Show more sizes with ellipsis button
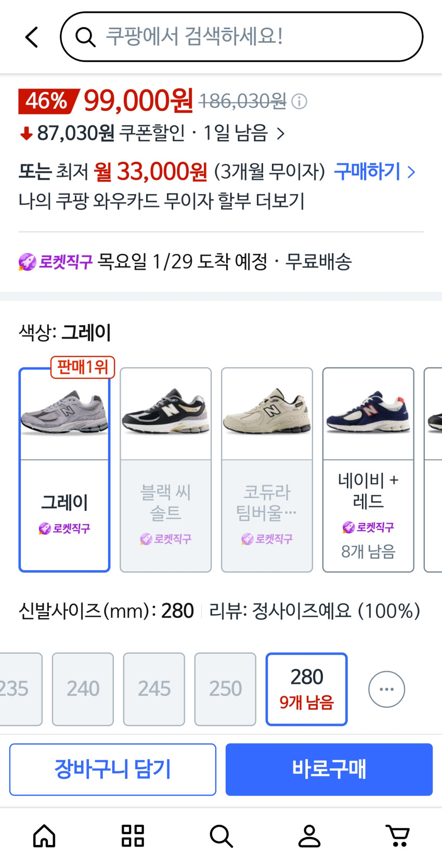This screenshot has height=868, width=442. coord(386,689)
